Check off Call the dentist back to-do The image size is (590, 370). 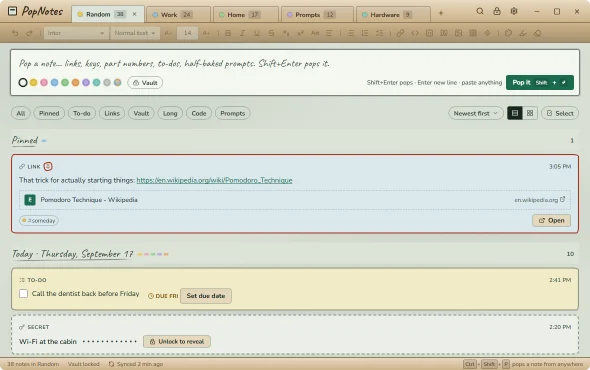[x=23, y=294]
